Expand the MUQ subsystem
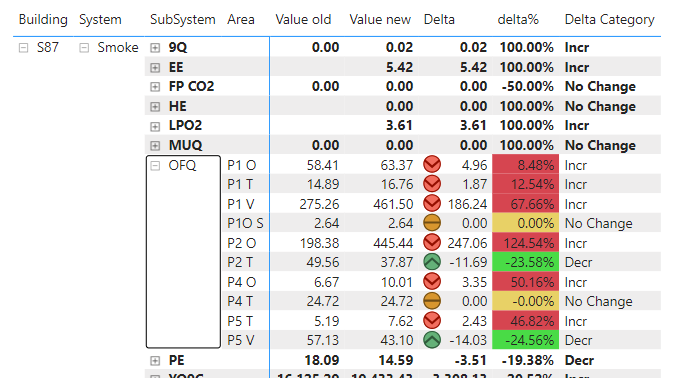The height and width of the screenshot is (378, 699). [155, 146]
